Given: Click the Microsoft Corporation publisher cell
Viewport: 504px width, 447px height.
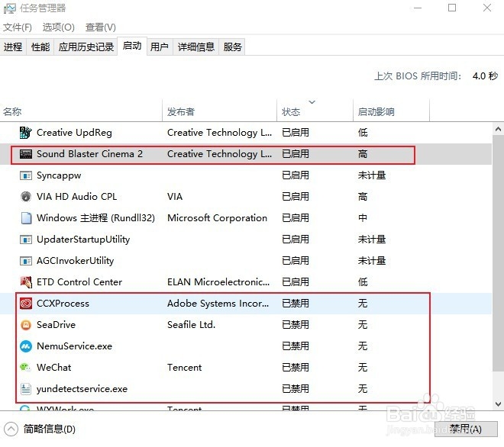Looking at the screenshot, I should [218, 218].
